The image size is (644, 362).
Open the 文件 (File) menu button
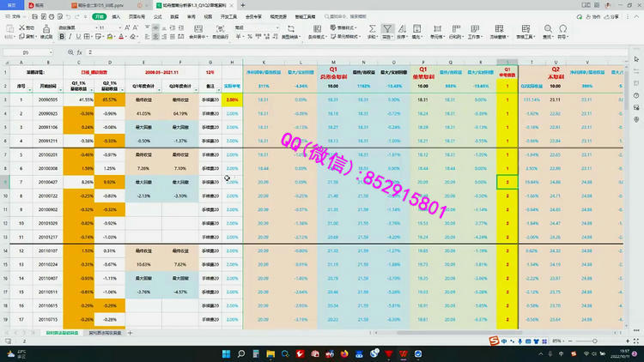pos(15,16)
